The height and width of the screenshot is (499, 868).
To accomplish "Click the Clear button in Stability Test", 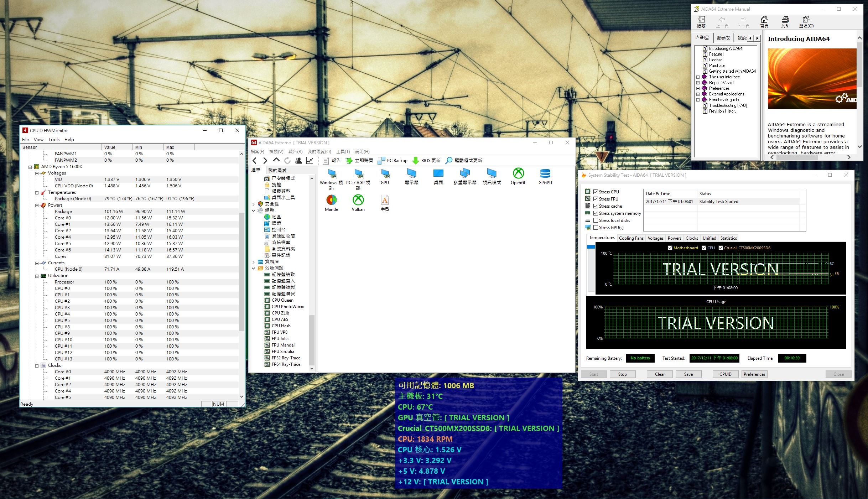I will pyautogui.click(x=660, y=374).
